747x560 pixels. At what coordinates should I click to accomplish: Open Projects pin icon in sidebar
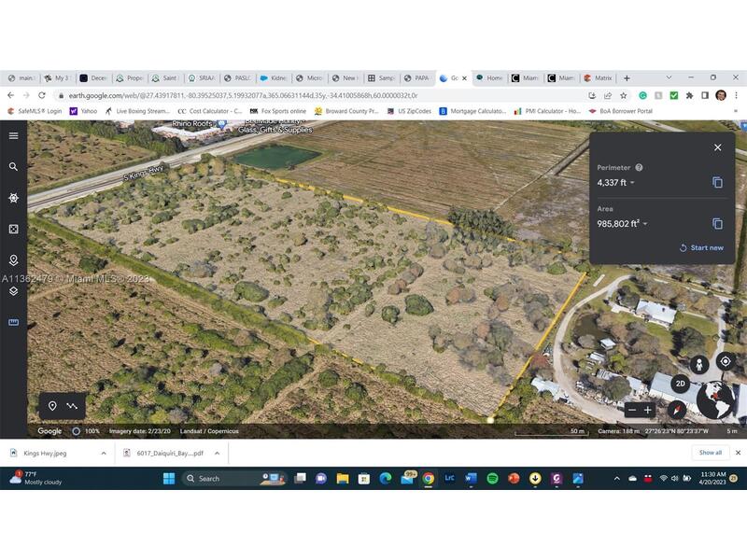coord(13,260)
